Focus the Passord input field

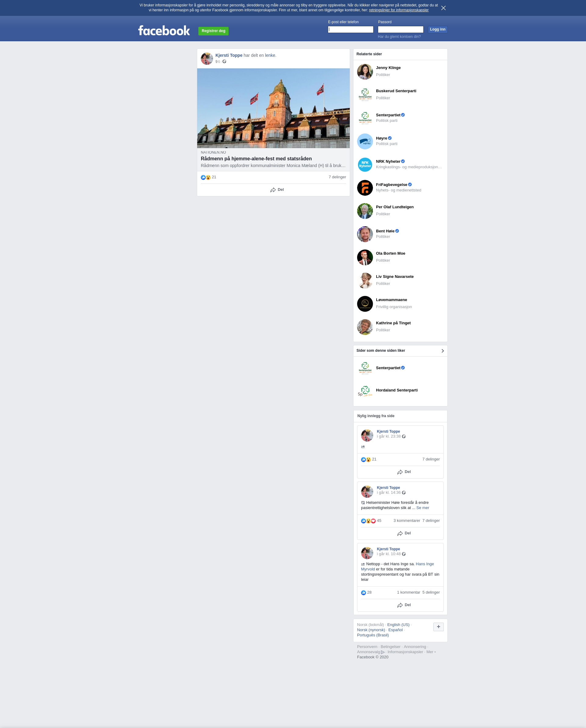(x=400, y=30)
